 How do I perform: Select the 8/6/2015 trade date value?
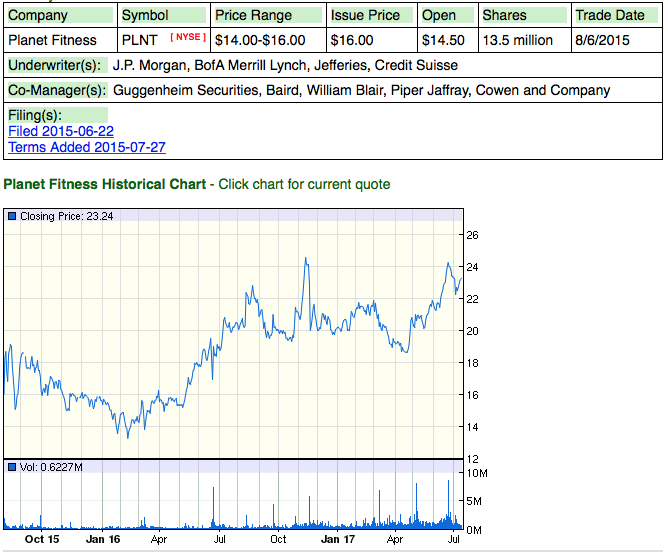[x=602, y=40]
